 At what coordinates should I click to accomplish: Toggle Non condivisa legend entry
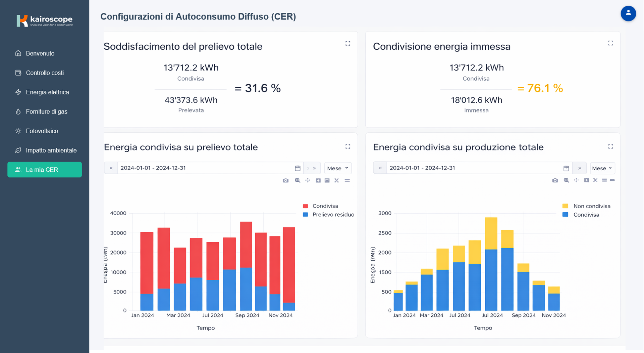(591, 206)
